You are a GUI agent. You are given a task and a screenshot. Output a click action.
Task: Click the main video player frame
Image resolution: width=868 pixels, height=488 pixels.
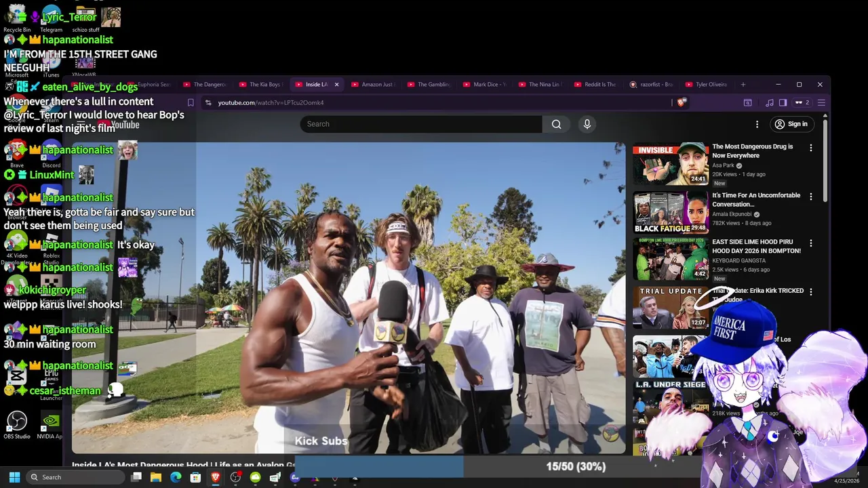[349, 298]
